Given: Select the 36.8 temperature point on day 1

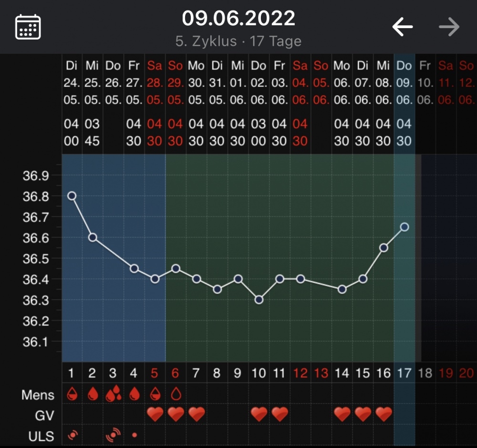Looking at the screenshot, I should click(72, 195).
